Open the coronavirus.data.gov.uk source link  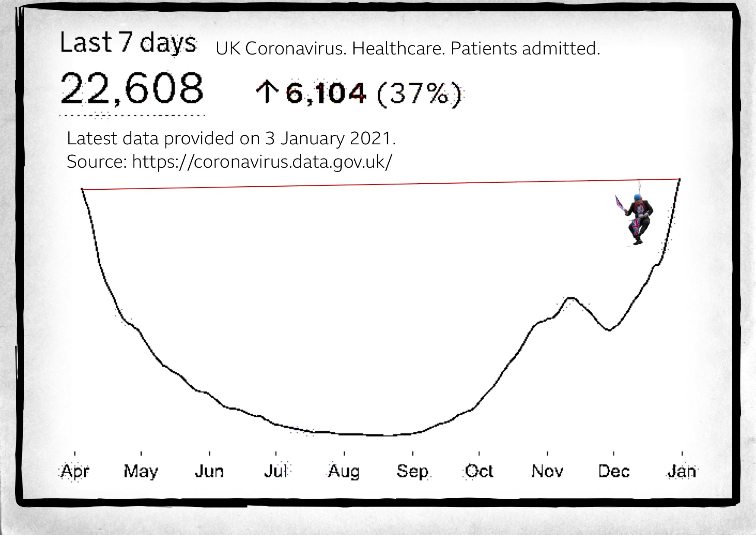[x=262, y=162]
